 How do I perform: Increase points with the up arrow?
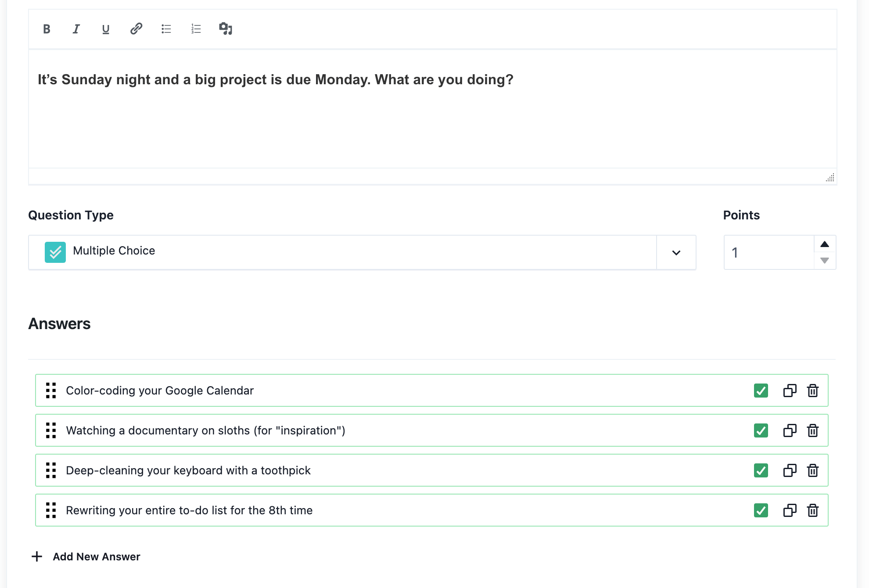coord(824,244)
